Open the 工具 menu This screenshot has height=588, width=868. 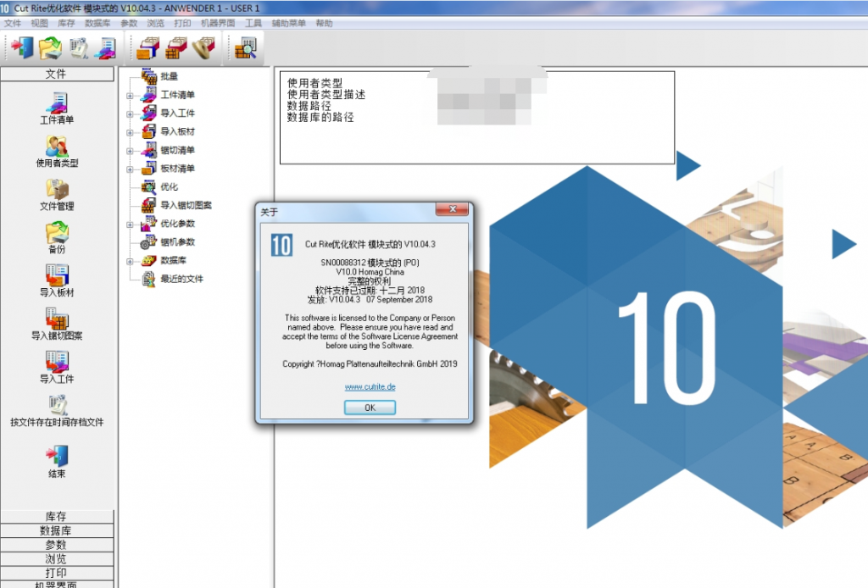(253, 24)
